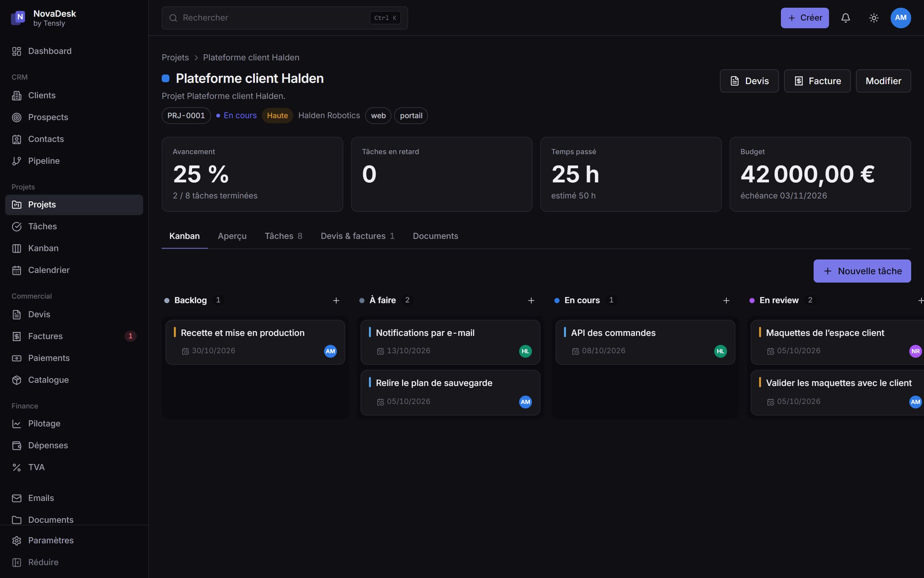Click the Modifier button
The height and width of the screenshot is (578, 924).
click(x=883, y=81)
